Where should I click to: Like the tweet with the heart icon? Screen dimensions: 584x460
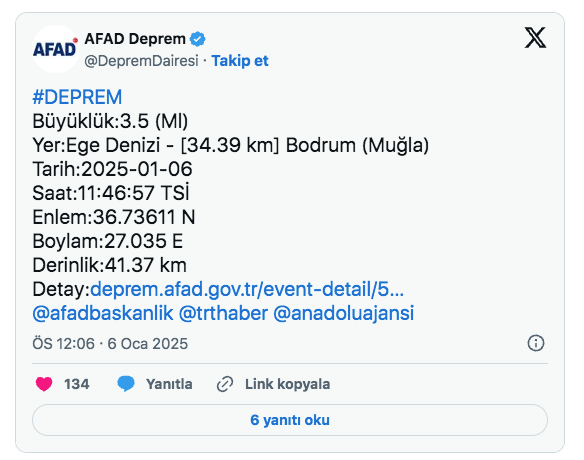(x=44, y=384)
